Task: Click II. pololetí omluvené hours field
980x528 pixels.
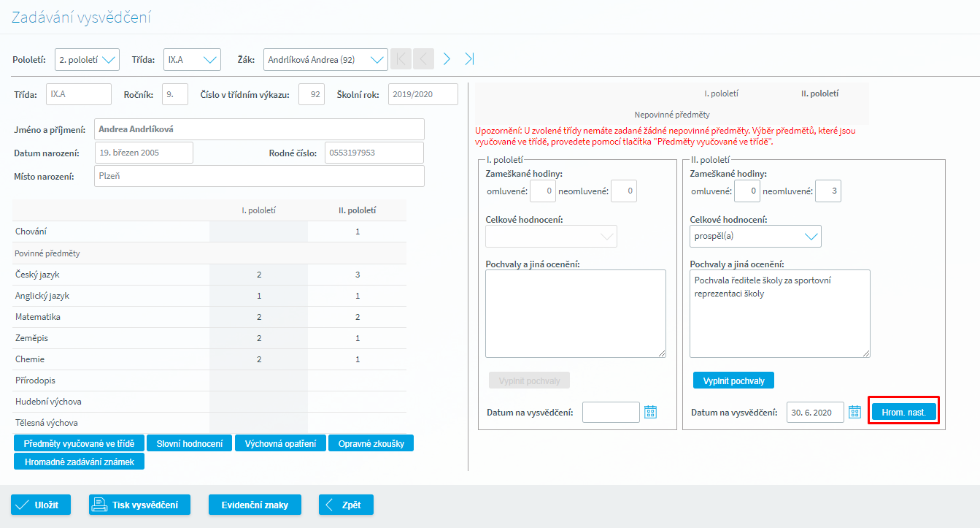Action: (746, 191)
